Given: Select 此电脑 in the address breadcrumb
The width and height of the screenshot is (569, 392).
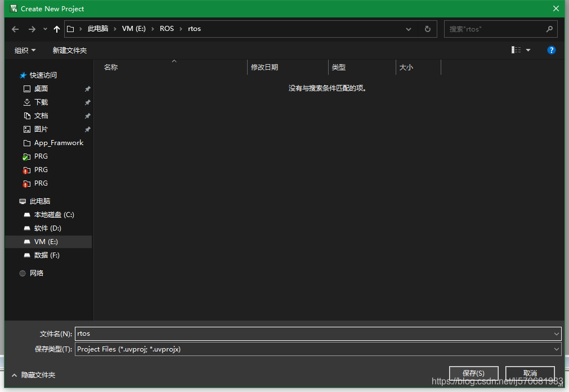Looking at the screenshot, I should click(x=98, y=29).
